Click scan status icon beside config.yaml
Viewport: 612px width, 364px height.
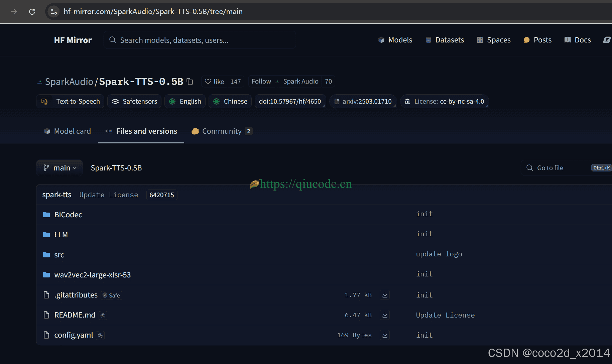pos(100,335)
